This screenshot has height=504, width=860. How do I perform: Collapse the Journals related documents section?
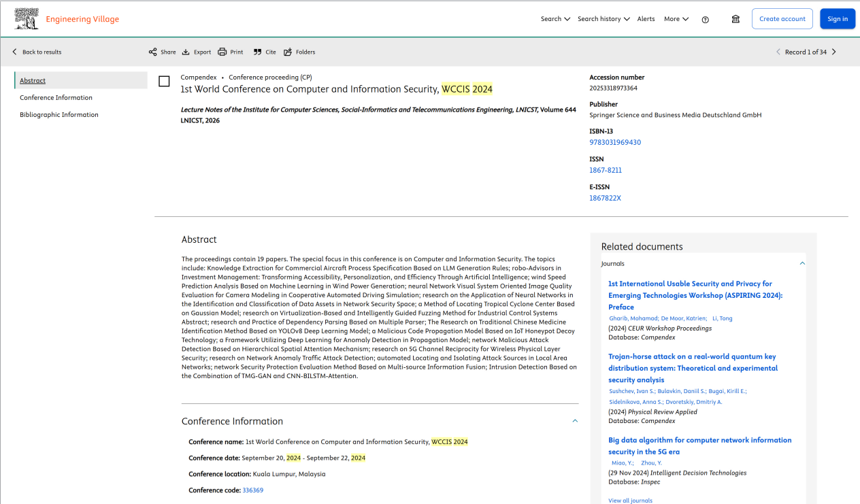tap(802, 263)
